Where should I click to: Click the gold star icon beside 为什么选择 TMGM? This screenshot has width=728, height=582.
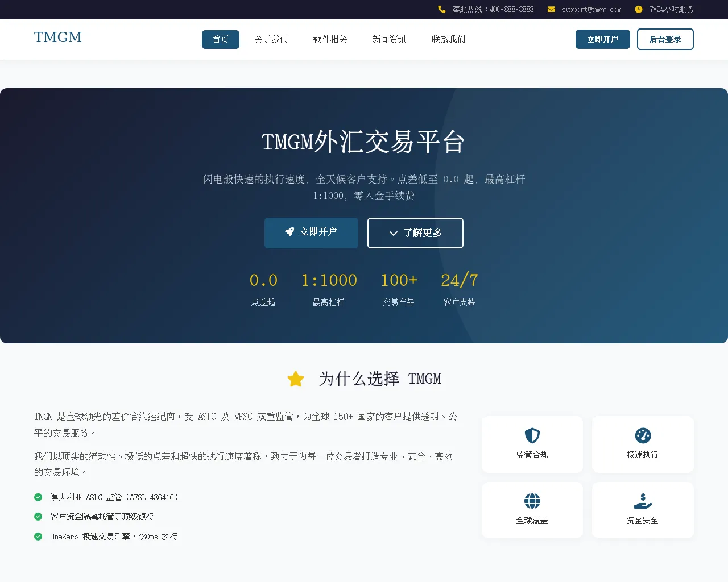[x=296, y=379]
